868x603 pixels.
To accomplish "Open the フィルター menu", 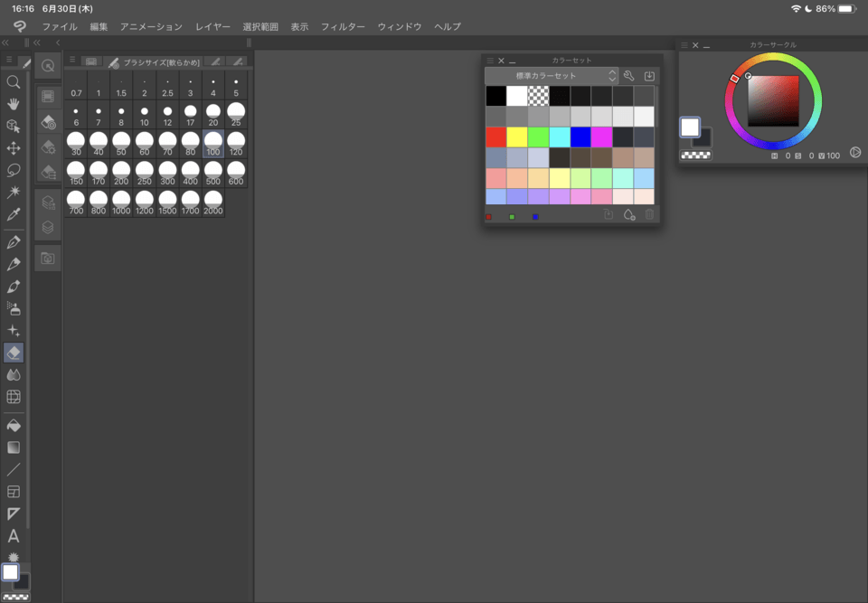I will (x=343, y=26).
